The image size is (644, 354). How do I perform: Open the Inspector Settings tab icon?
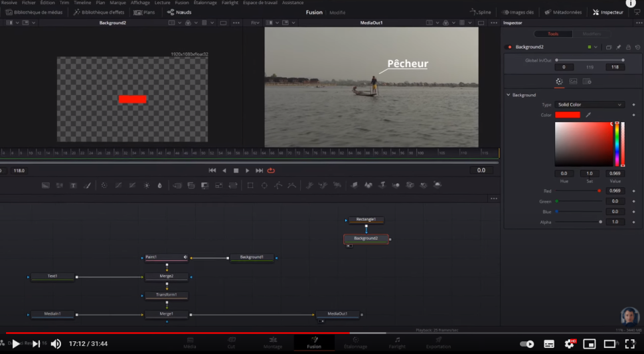click(587, 81)
